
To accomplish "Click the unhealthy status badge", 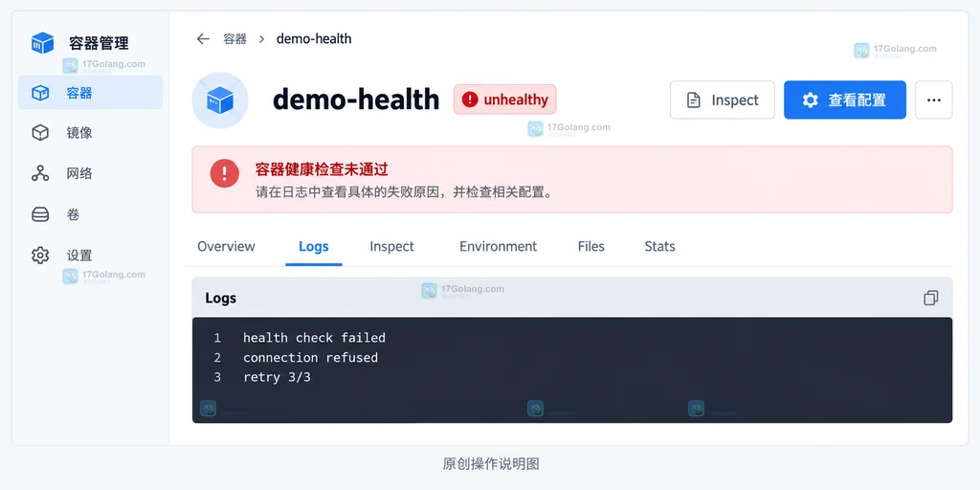I will pos(505,100).
